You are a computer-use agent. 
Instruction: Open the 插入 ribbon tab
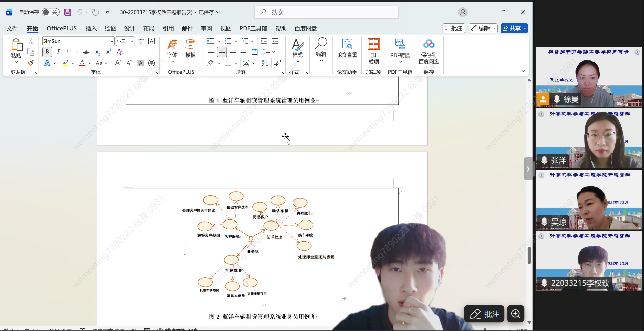[x=91, y=29]
